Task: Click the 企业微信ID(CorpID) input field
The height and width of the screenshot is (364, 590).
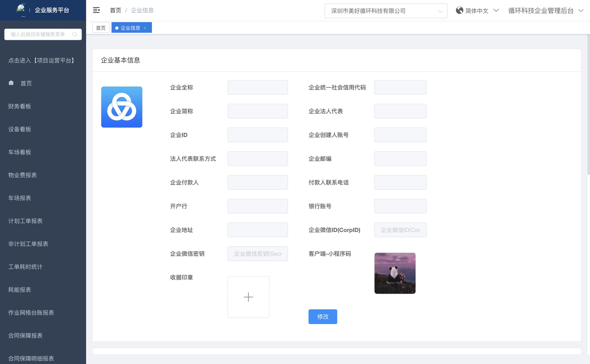Action: (x=400, y=230)
